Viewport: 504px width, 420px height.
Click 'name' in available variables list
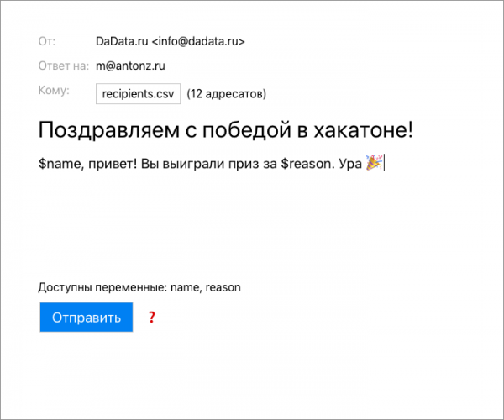(x=185, y=287)
